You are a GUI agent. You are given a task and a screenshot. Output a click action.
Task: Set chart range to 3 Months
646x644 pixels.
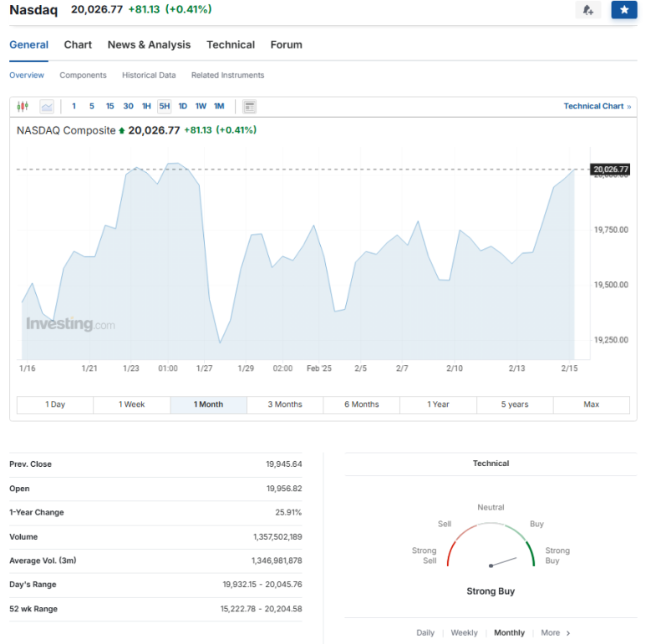(285, 404)
